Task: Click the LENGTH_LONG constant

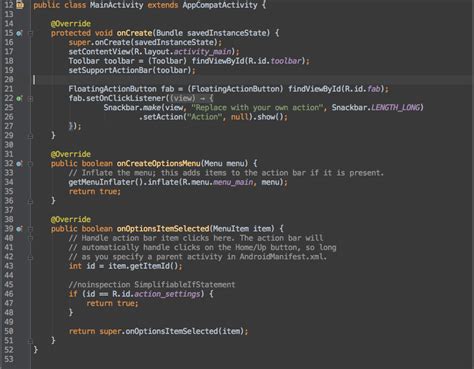Action: tap(395, 108)
